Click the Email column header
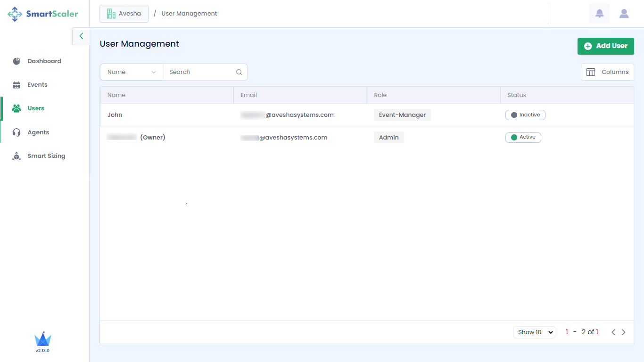The height and width of the screenshot is (362, 644). point(300,95)
